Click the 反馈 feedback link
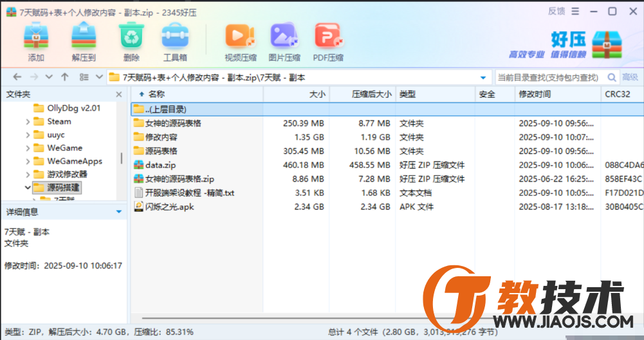 coord(557,11)
